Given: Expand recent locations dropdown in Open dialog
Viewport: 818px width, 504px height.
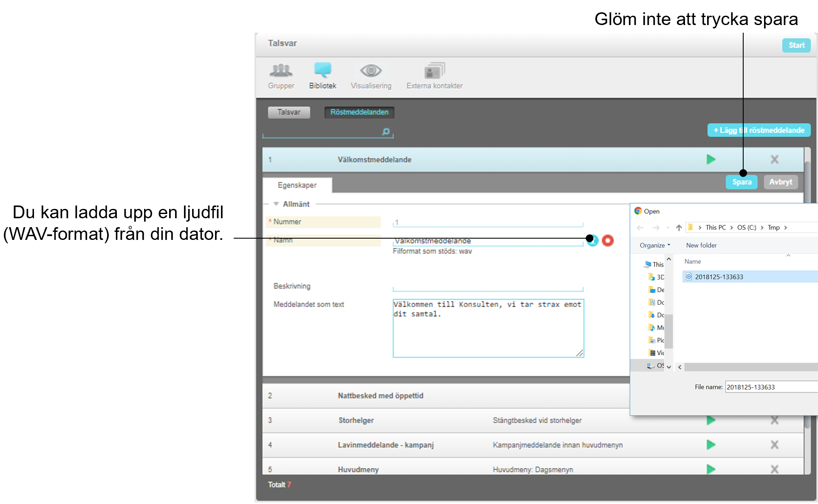Looking at the screenshot, I should [668, 228].
